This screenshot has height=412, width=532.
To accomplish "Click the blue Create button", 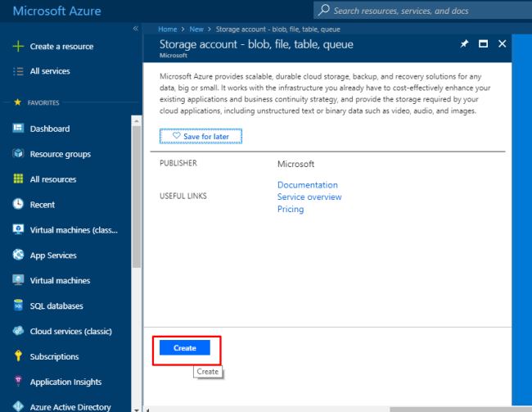I will (x=185, y=348).
